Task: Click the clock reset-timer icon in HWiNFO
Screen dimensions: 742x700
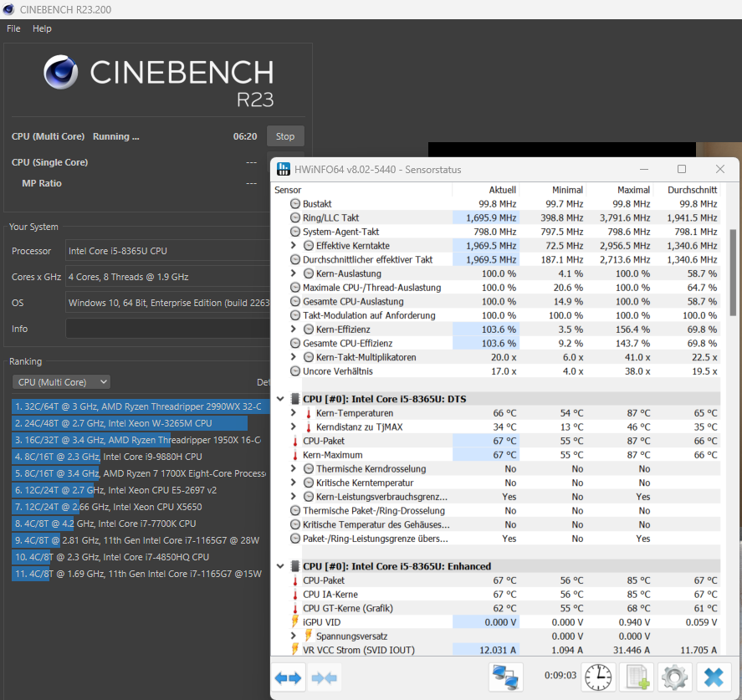Action: pyautogui.click(x=598, y=677)
